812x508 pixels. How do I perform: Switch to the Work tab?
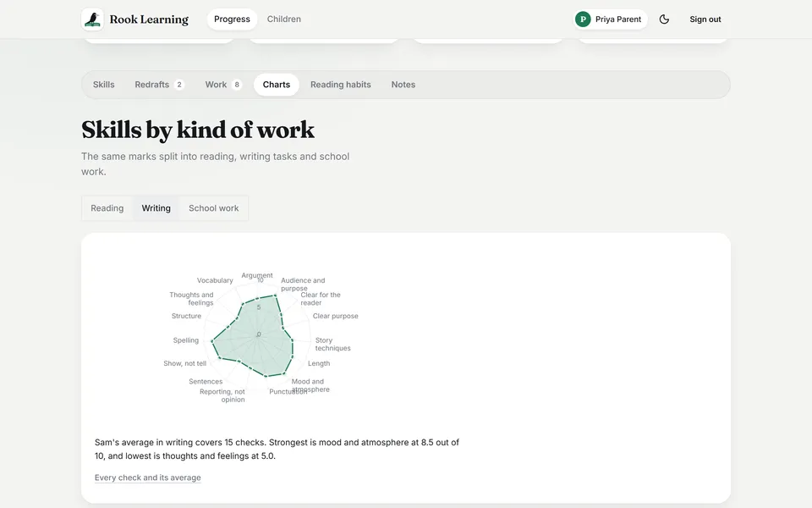223,85
